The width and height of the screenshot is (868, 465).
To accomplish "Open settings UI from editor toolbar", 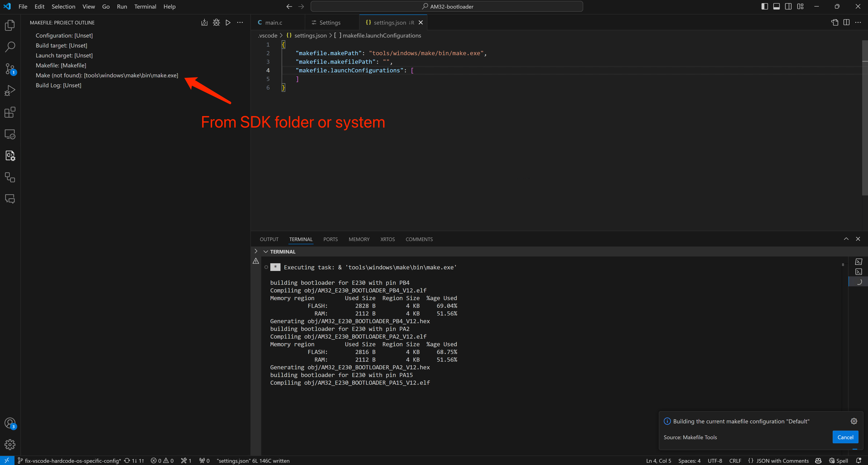I will [x=835, y=23].
